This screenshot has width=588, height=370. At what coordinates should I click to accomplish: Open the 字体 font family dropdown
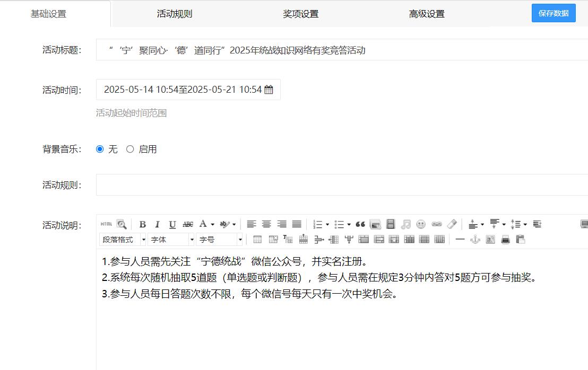(x=171, y=240)
